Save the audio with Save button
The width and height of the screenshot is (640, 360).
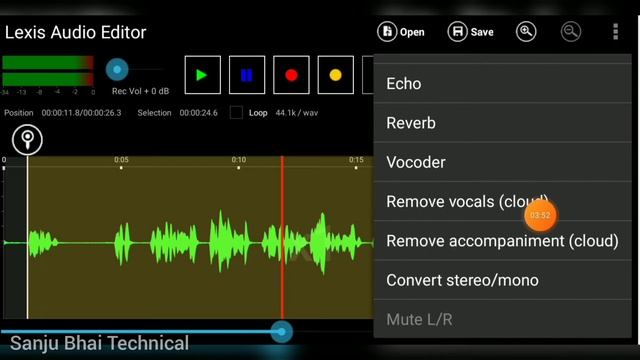tap(471, 32)
